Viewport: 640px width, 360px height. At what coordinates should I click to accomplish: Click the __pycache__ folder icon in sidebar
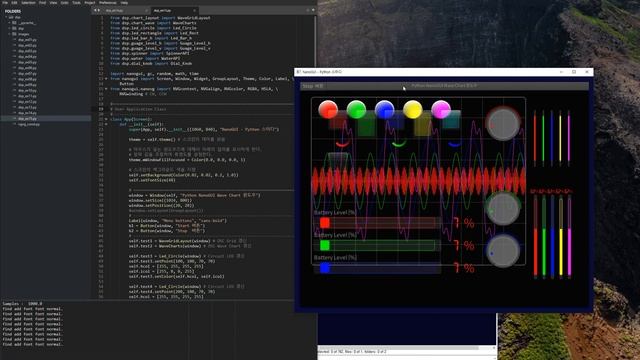click(x=14, y=23)
